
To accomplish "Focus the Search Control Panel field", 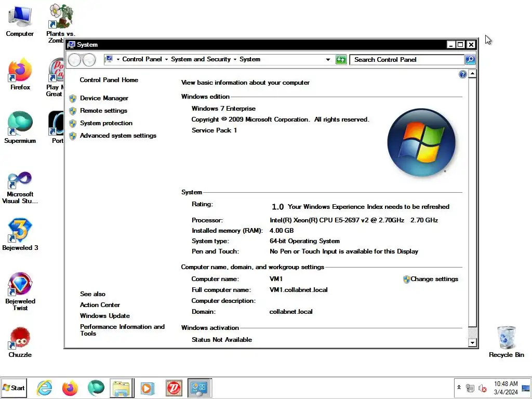I will coord(407,60).
